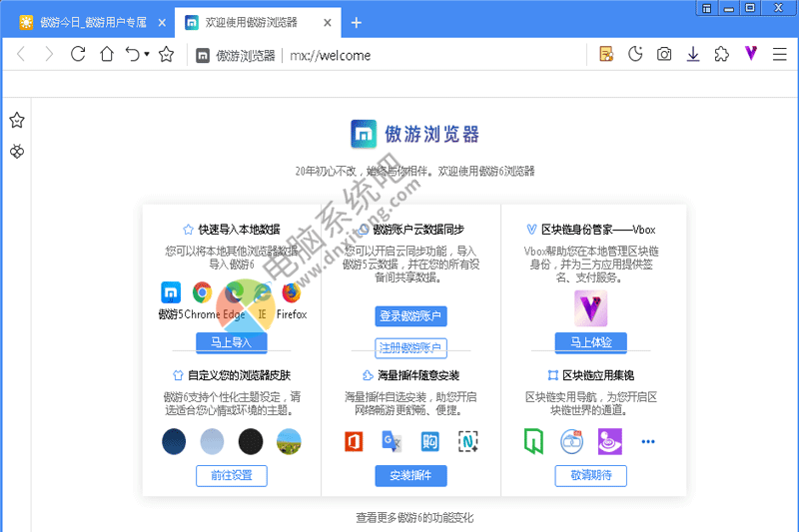
Task: Click the green bookmark blockchain app icon
Action: click(533, 441)
